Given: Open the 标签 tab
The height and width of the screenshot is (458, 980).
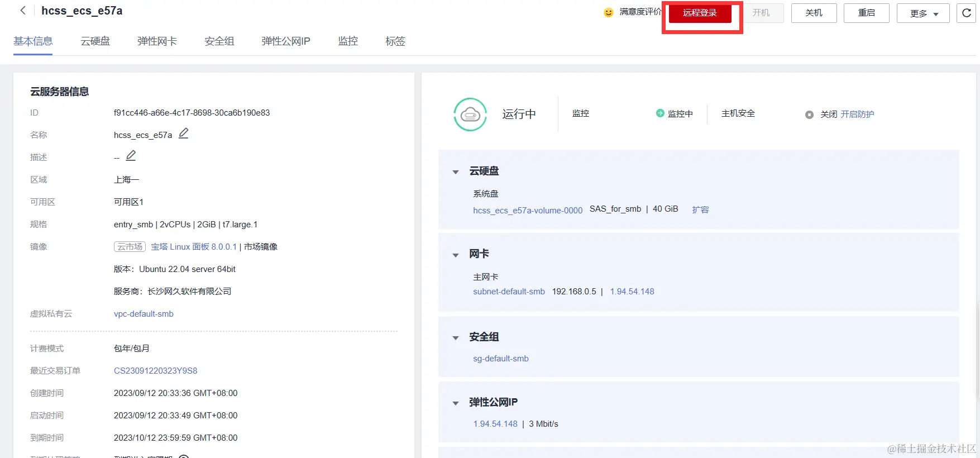Looking at the screenshot, I should click(395, 41).
